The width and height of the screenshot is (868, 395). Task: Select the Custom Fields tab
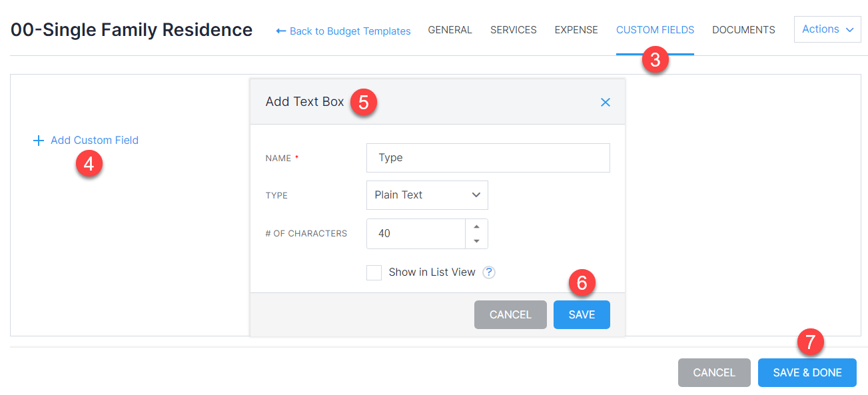(655, 30)
